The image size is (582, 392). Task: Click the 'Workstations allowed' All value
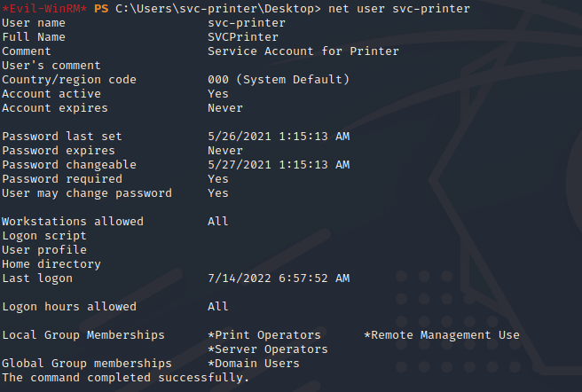(x=218, y=222)
